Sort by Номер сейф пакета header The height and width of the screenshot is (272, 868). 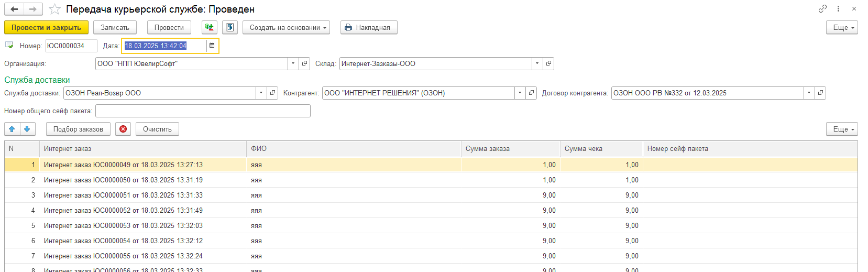(750, 148)
